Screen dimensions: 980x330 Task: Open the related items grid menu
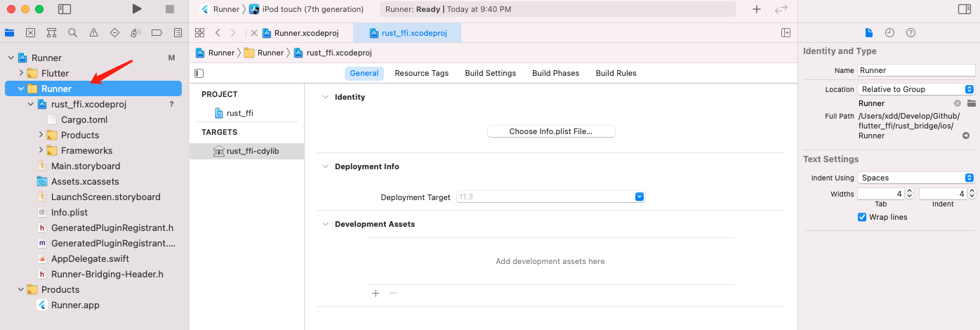pyautogui.click(x=199, y=33)
